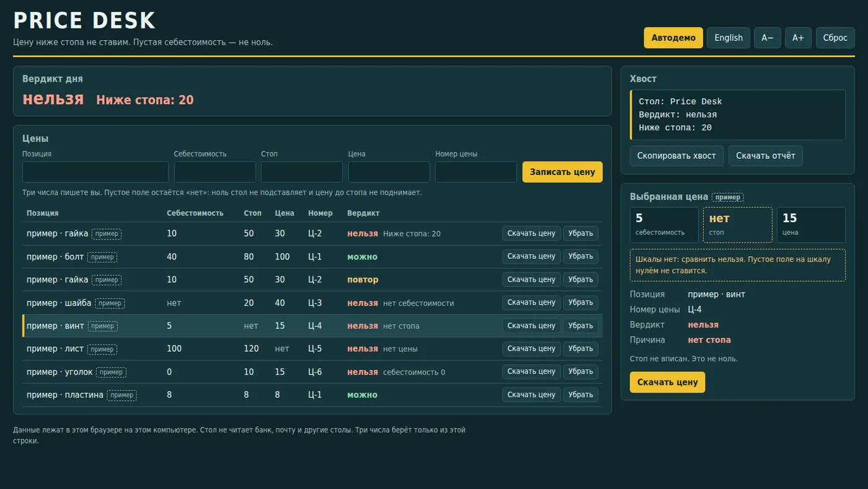Remove the пример · пластина row
The height and width of the screenshot is (489, 868).
pos(581,395)
